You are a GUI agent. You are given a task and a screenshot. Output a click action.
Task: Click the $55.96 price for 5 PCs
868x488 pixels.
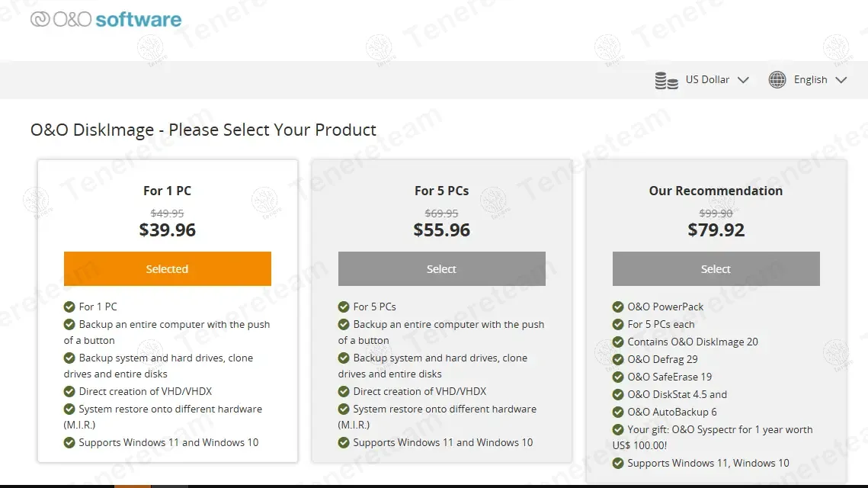[x=441, y=230]
